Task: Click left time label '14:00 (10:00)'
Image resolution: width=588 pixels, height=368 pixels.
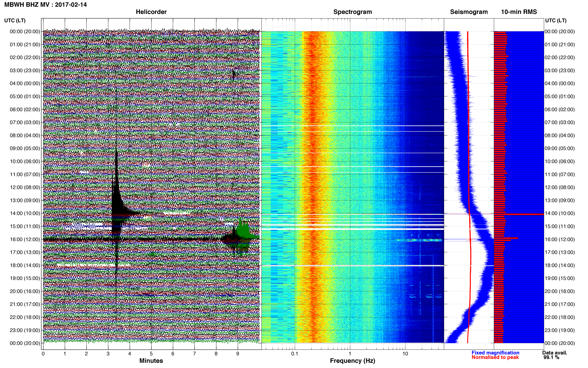Action: (x=25, y=213)
